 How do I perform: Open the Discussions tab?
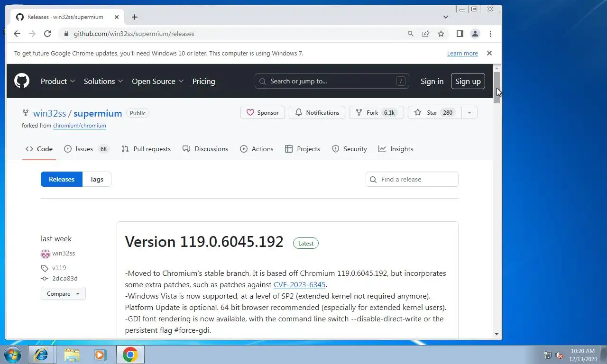click(205, 149)
